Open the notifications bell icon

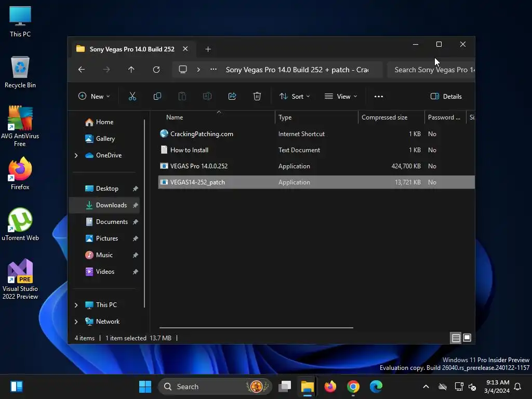[518, 387]
